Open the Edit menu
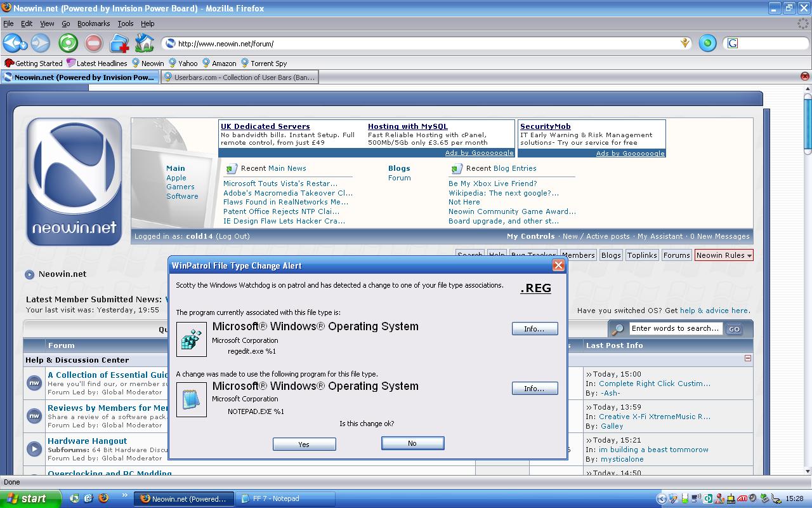 pos(27,23)
